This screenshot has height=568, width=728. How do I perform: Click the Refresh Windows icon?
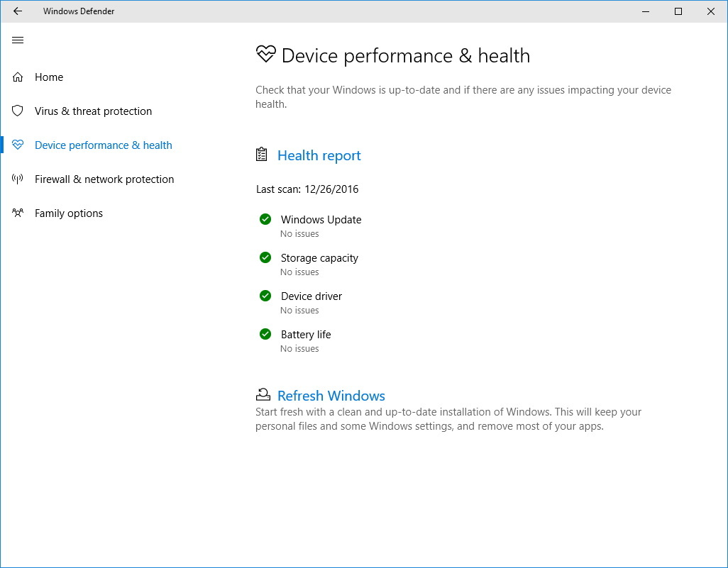click(263, 395)
